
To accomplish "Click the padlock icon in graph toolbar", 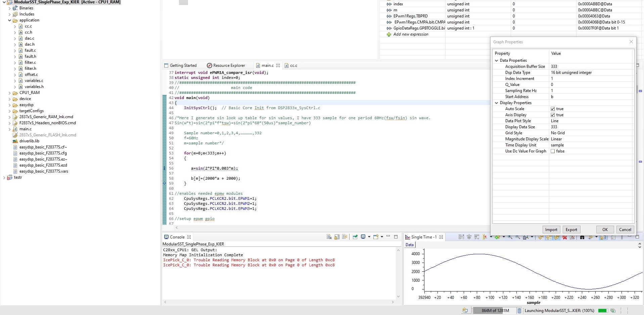I will click(x=603, y=237).
